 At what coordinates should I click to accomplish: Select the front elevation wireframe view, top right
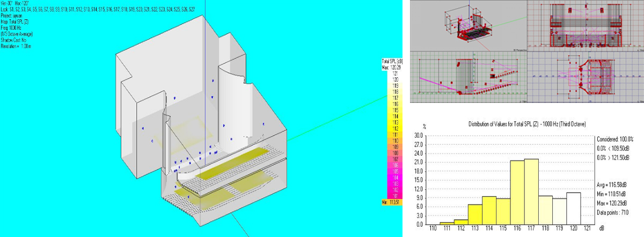586,24
